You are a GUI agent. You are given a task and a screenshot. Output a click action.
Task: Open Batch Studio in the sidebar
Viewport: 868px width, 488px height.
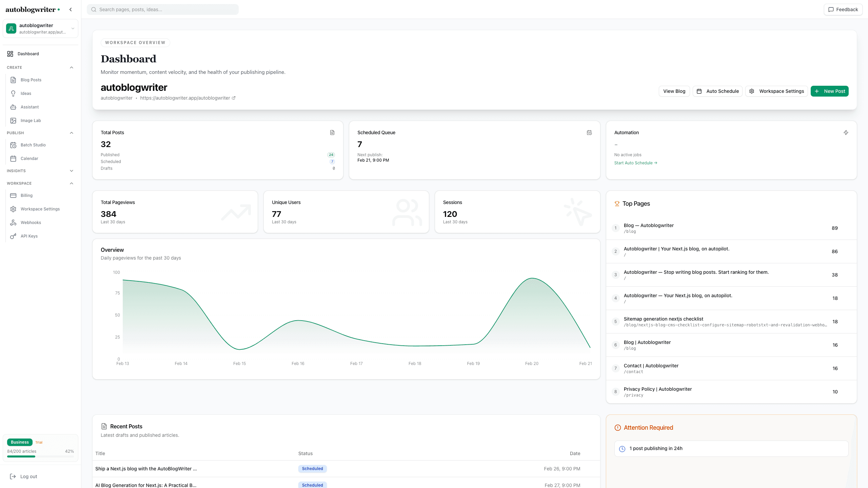33,145
